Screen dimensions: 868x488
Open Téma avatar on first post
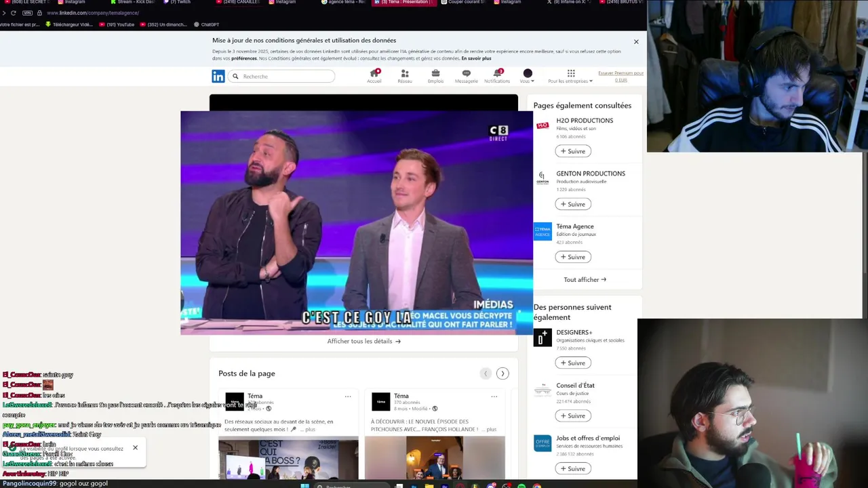pyautogui.click(x=235, y=401)
